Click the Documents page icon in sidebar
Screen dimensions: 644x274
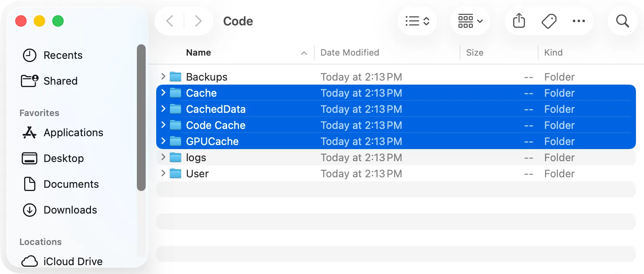[x=29, y=184]
